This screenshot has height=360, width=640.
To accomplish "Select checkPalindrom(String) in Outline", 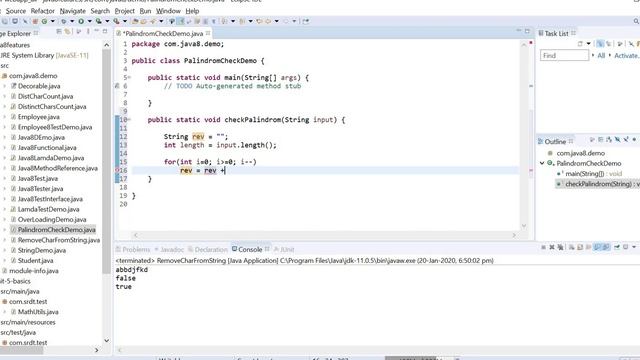I will 598,184.
